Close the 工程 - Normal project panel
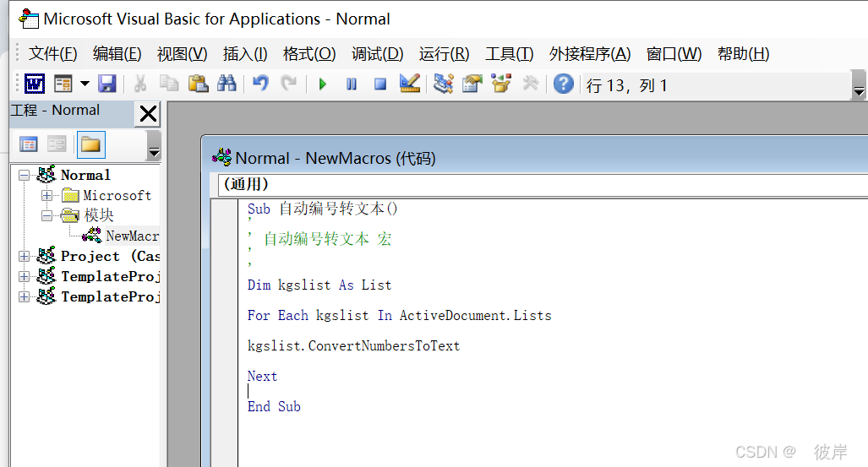The width and height of the screenshot is (868, 467). tap(148, 114)
